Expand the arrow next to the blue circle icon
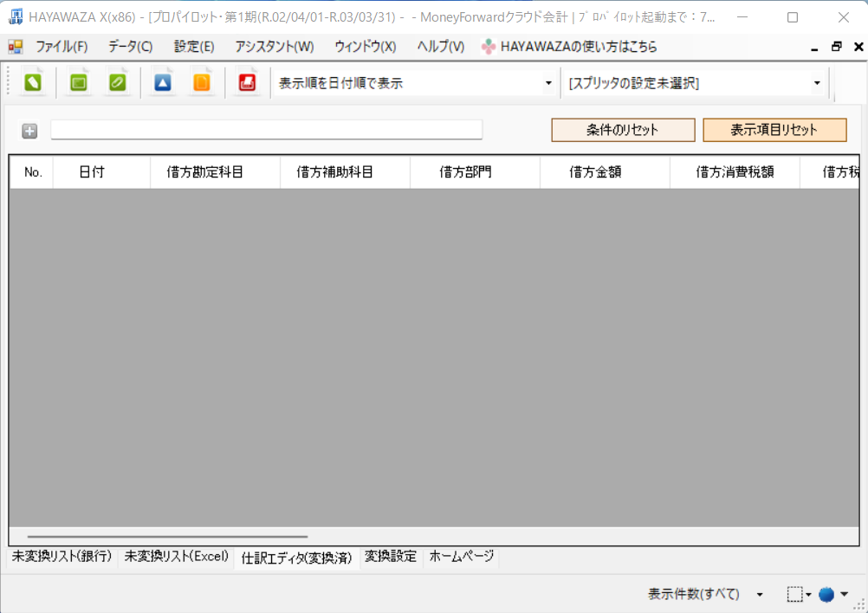 (x=845, y=594)
